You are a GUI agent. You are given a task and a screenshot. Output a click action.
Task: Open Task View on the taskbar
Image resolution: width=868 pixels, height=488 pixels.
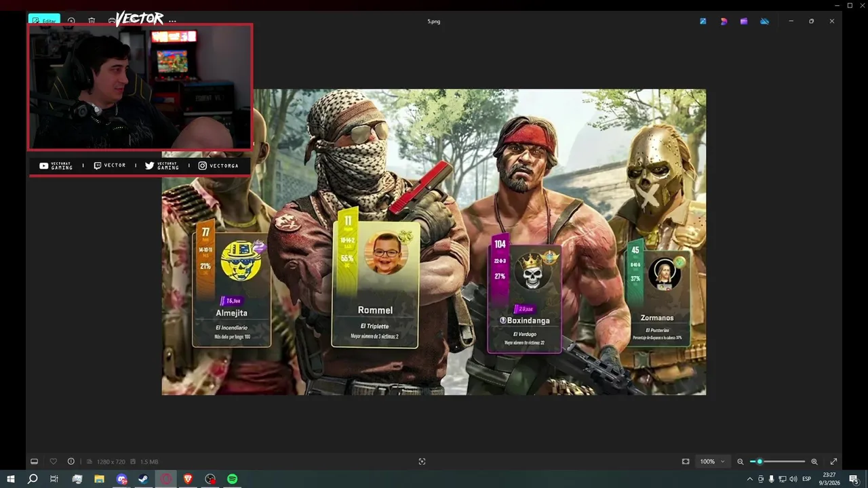(54, 479)
